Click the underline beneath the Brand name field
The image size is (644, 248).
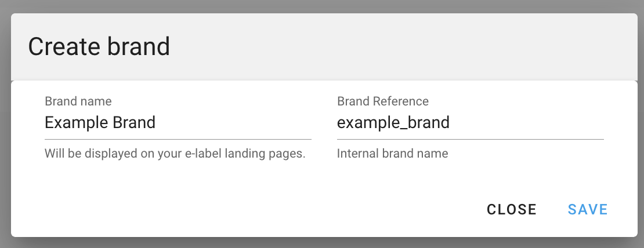[178, 139]
